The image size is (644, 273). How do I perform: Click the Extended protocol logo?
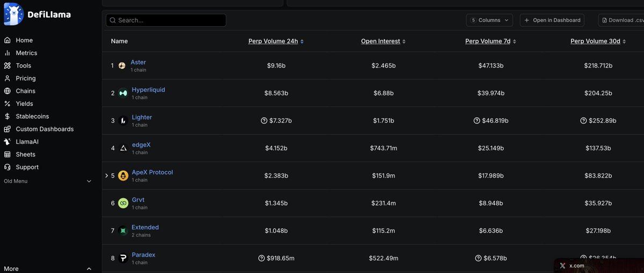point(123,231)
